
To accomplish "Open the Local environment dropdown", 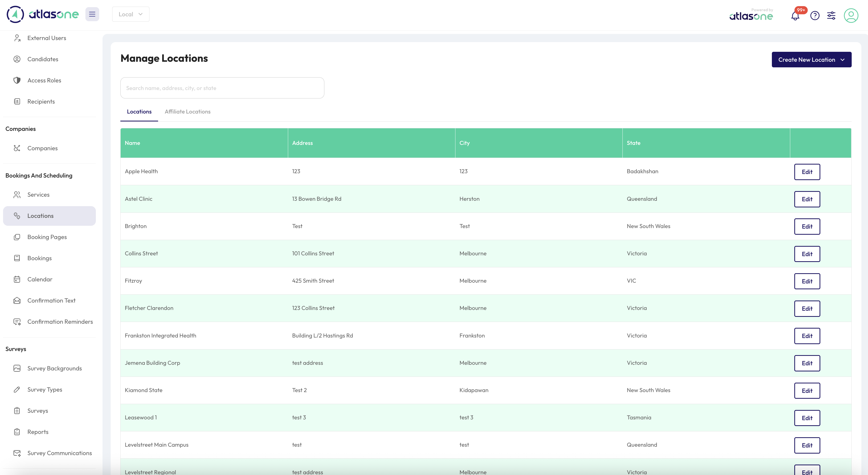I will click(131, 14).
